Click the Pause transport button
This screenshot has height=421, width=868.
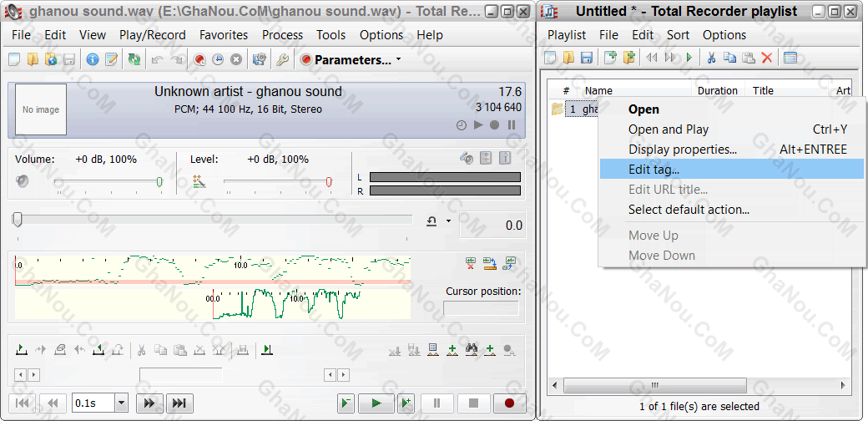click(x=437, y=403)
